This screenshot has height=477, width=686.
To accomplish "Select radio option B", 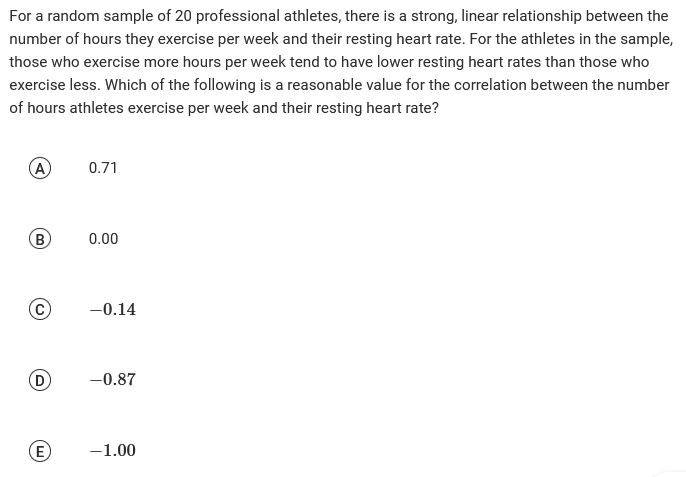I will click(x=41, y=239).
